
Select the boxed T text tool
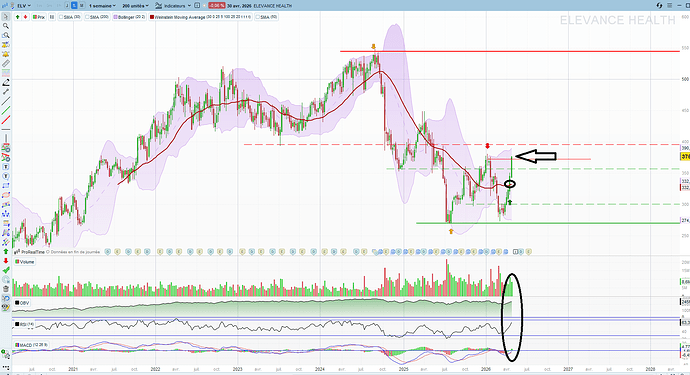[x=6, y=167]
